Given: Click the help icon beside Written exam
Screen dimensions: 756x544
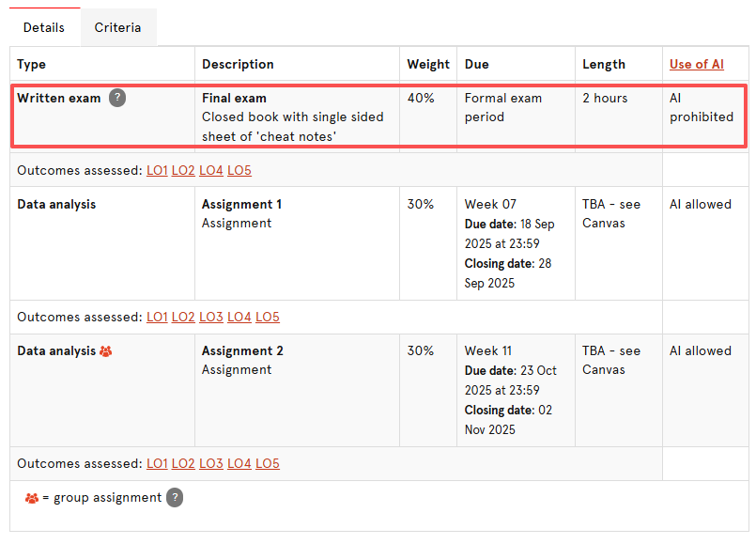Looking at the screenshot, I should pos(117,98).
